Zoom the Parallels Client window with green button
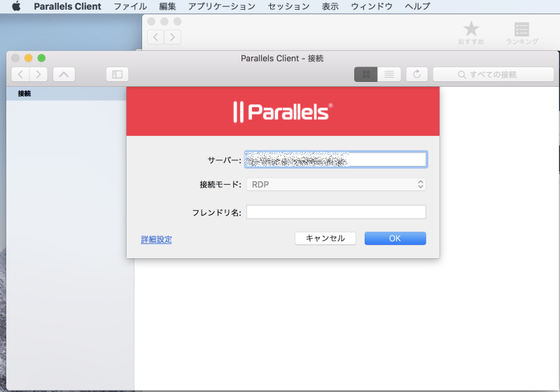This screenshot has height=392, width=560. (x=41, y=58)
